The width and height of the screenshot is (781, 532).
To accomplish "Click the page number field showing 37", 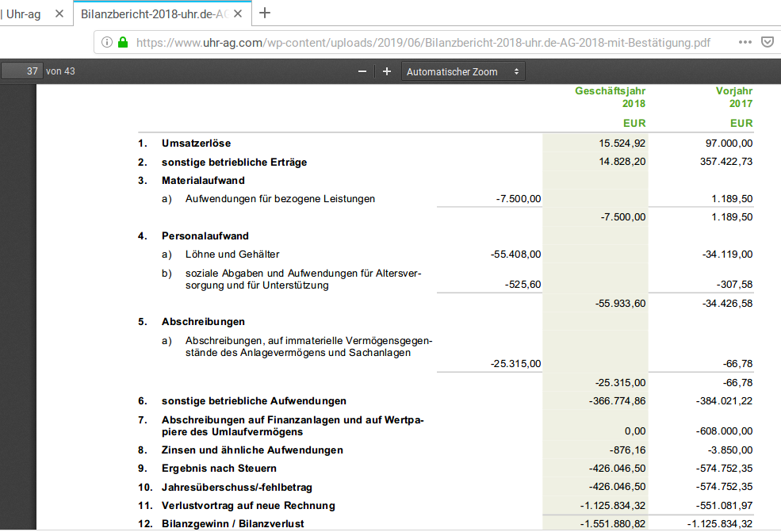I will (21, 71).
